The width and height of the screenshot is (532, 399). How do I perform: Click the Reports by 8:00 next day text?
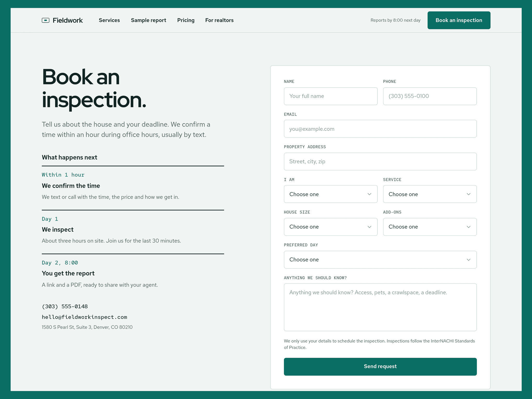395,20
